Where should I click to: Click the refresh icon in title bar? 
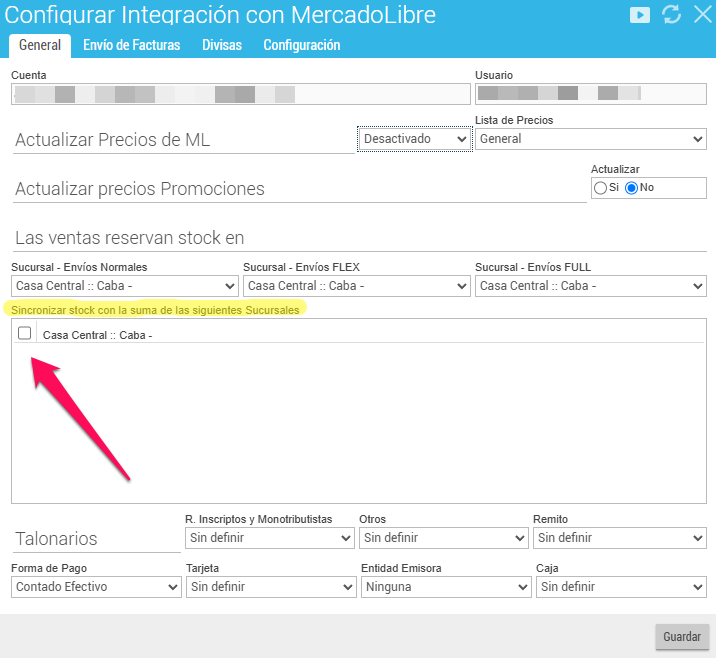(671, 15)
